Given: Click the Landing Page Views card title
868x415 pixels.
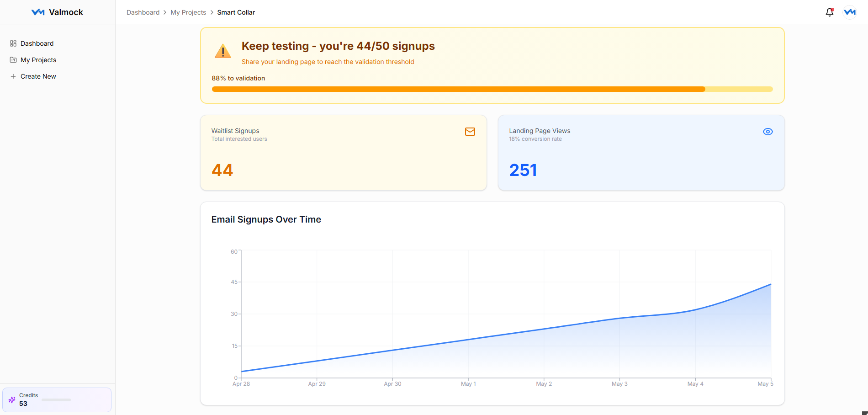Looking at the screenshot, I should pyautogui.click(x=540, y=131).
